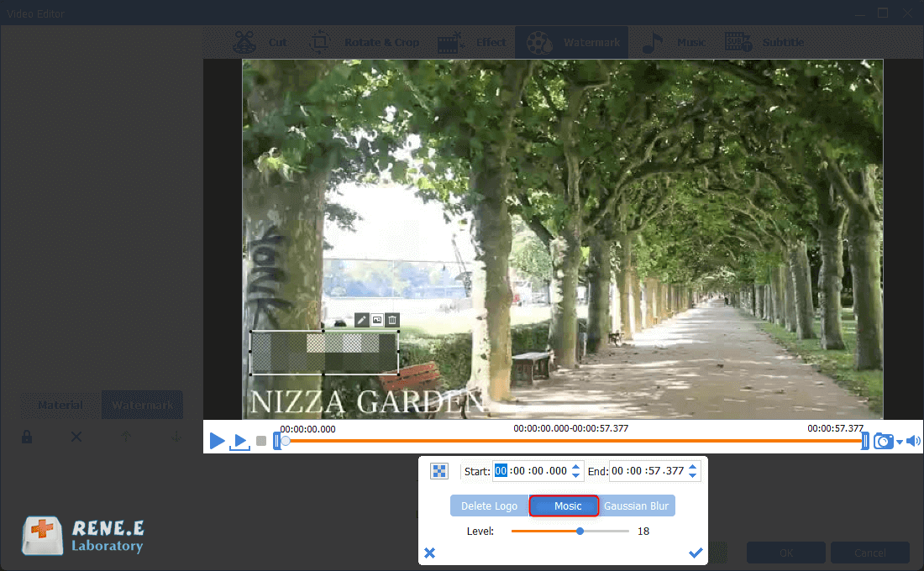The image size is (924, 571).
Task: Click the Watermark reel icon
Action: (x=538, y=43)
